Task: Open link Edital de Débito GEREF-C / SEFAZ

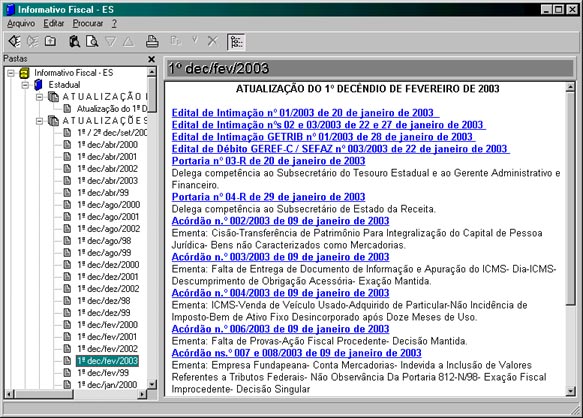Action: (x=340, y=149)
